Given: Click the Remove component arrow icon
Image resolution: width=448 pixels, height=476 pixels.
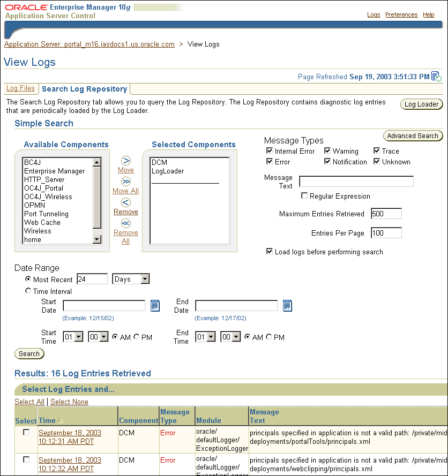Looking at the screenshot, I should click(125, 202).
